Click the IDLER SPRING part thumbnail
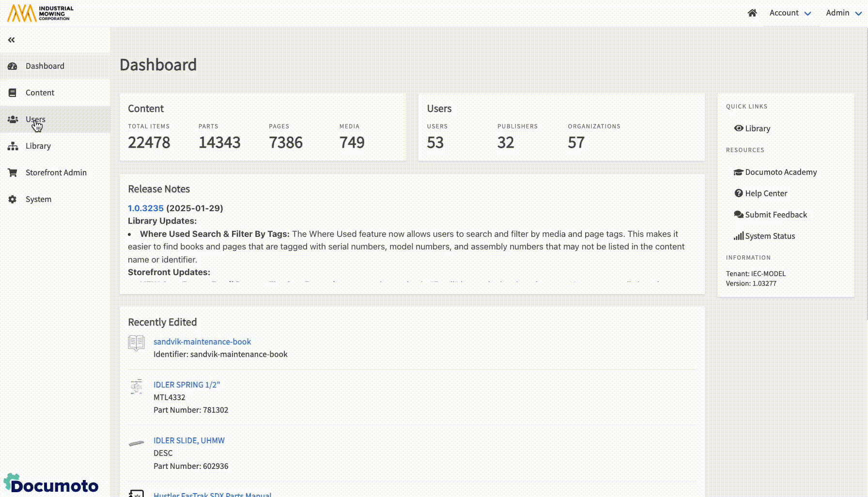Viewport: 868px width, 497px height. tap(137, 387)
